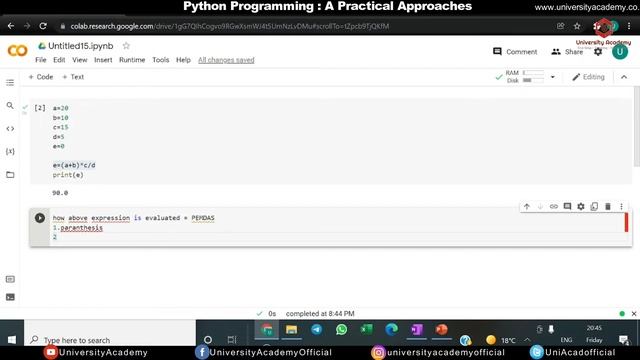Open the View menu

(x=80, y=60)
